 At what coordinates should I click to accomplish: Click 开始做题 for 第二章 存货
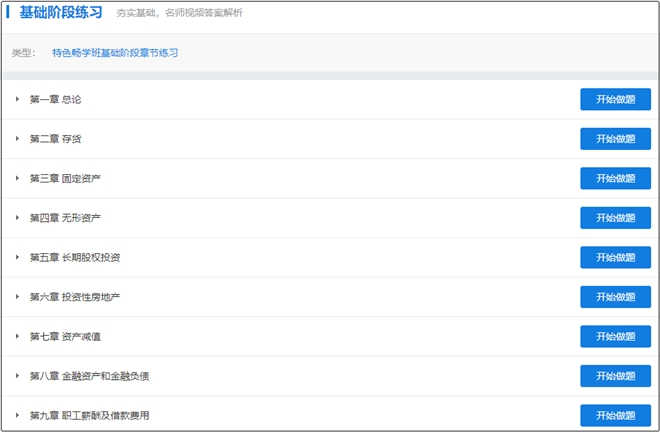tap(615, 139)
